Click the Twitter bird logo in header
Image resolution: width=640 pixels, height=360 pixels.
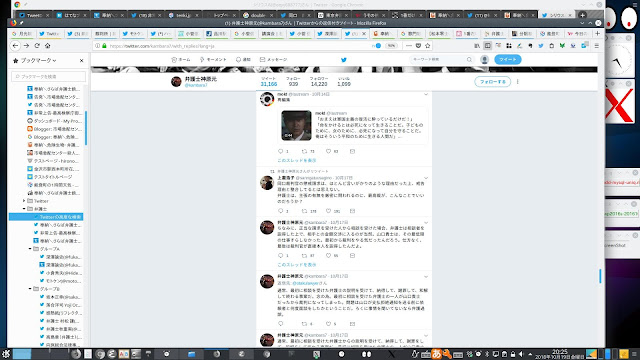coord(344,60)
